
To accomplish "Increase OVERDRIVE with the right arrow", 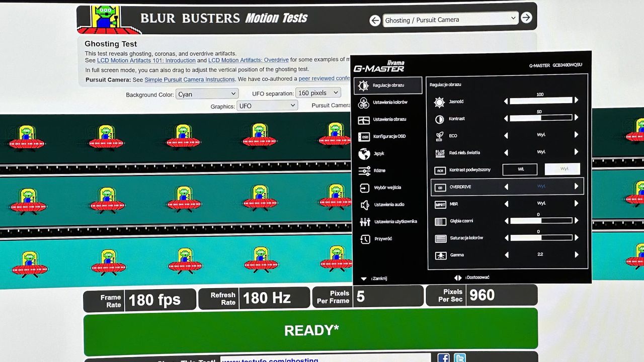I will (577, 186).
